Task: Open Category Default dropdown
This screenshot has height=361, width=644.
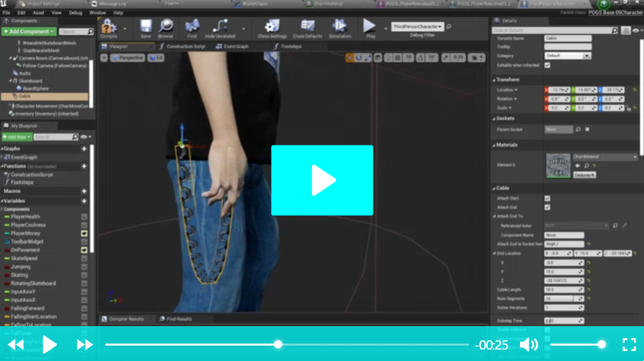Action: coord(568,56)
